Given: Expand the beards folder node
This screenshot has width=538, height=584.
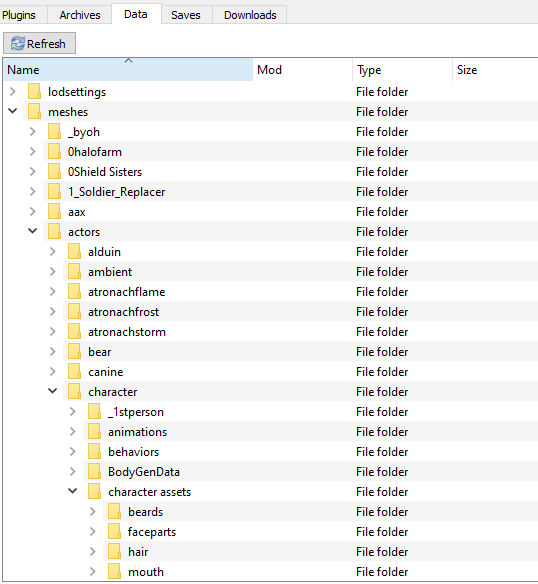Looking at the screenshot, I should coord(93,512).
